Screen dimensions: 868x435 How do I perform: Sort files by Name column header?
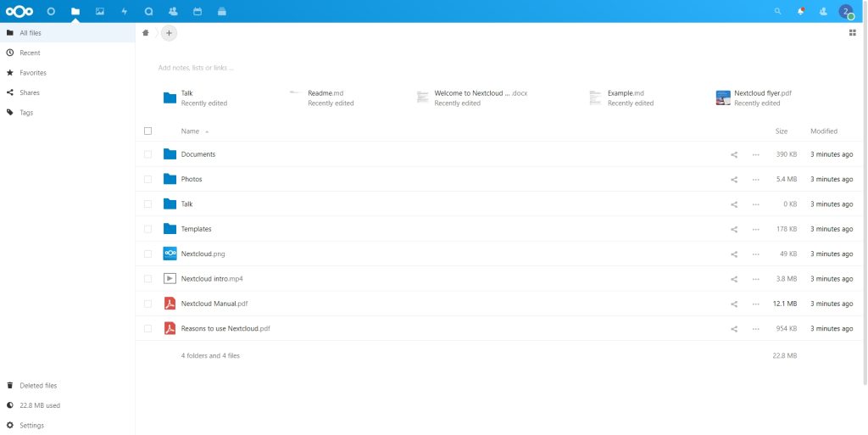(x=190, y=131)
